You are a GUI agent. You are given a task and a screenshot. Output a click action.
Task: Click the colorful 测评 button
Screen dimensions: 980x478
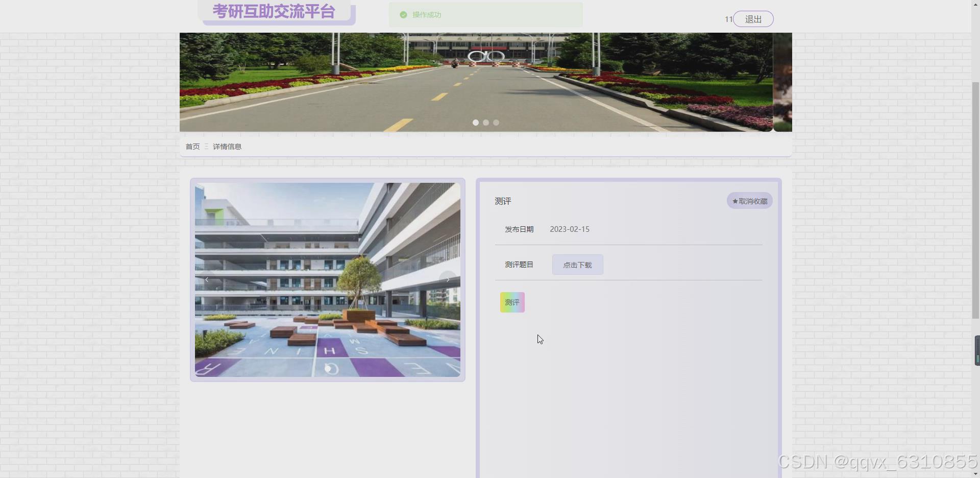coord(512,302)
